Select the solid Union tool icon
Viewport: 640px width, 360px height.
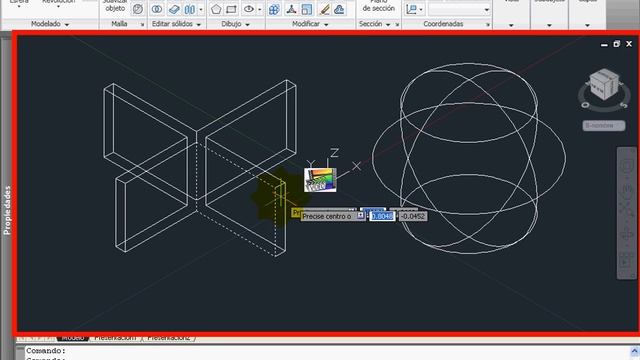[157, 9]
